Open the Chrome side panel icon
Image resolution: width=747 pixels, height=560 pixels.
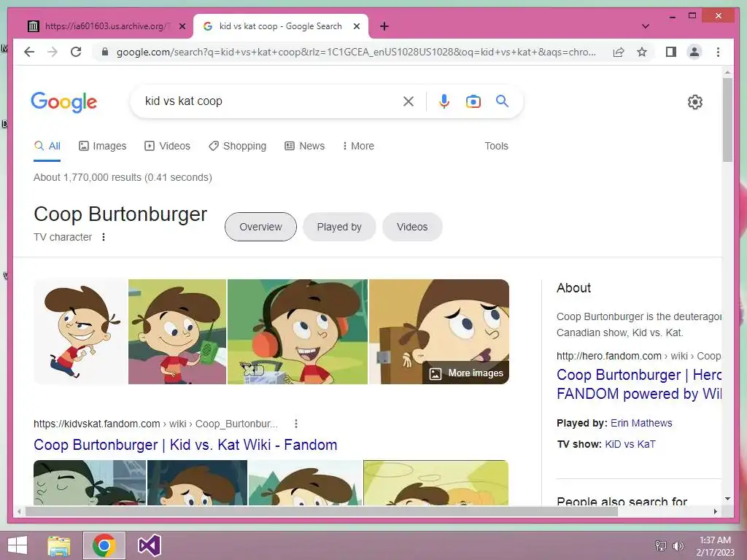point(671,52)
